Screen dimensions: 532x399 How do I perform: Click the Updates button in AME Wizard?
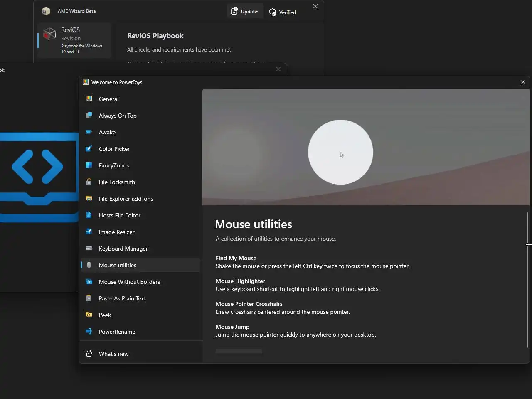[x=245, y=11]
